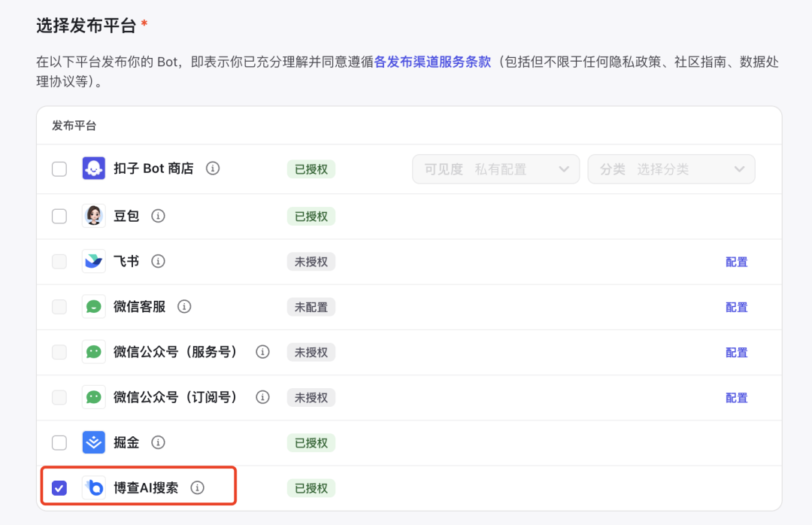Click the 发布平台 column header

(74, 126)
